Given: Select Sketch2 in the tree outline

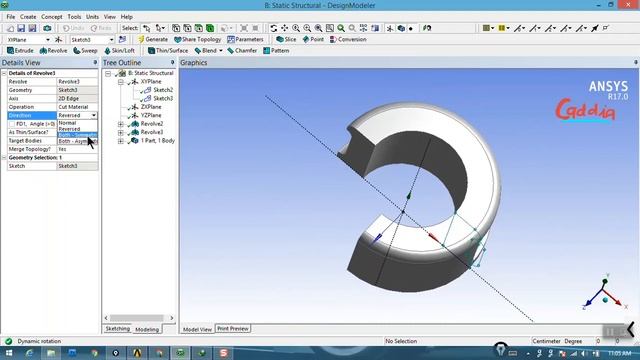Looking at the screenshot, I should (x=162, y=90).
